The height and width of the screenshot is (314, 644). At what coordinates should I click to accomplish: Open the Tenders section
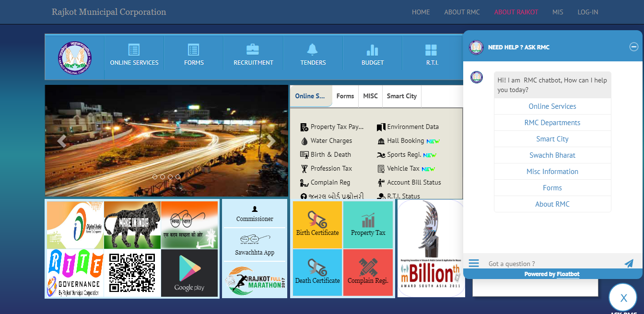[x=313, y=57]
